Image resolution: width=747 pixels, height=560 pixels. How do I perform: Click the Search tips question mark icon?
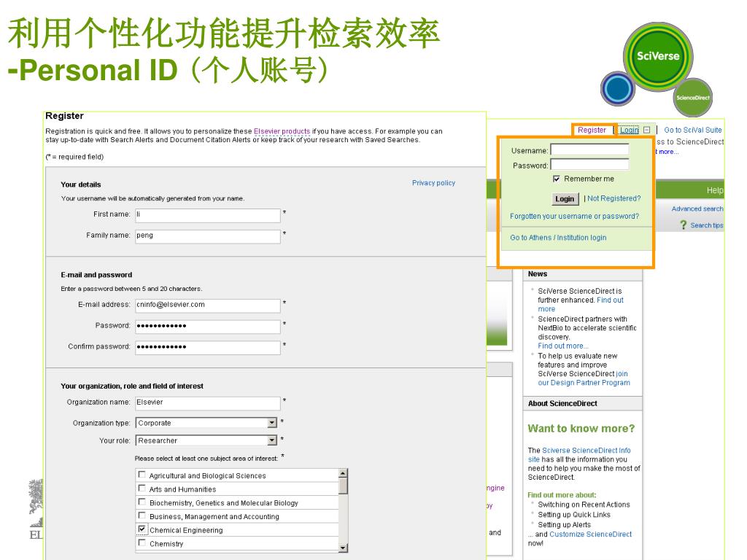(683, 225)
